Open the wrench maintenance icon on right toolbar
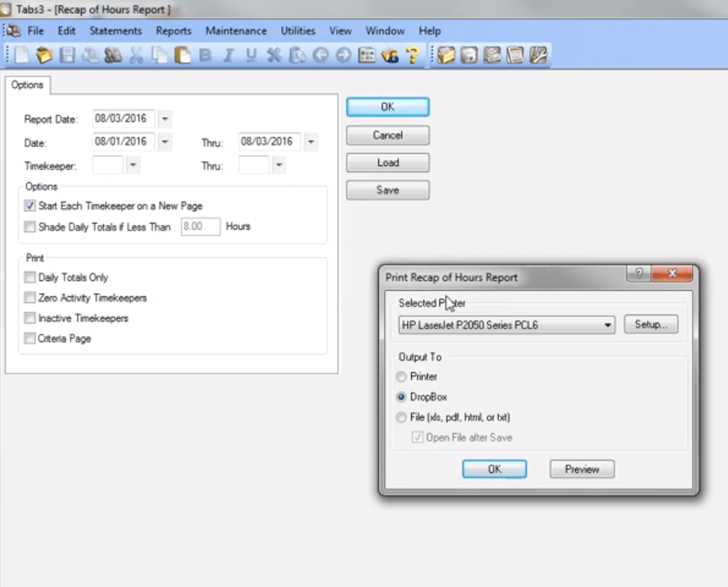This screenshot has width=728, height=587. tap(540, 54)
